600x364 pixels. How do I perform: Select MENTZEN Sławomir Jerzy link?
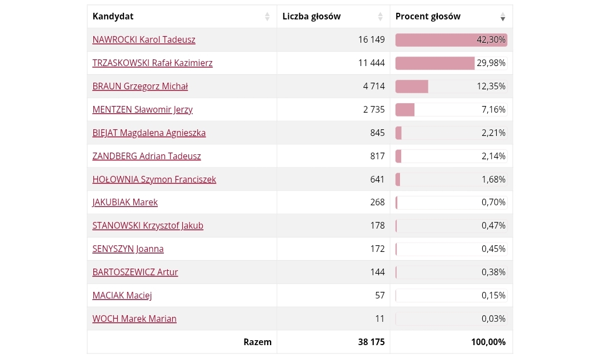142,110
